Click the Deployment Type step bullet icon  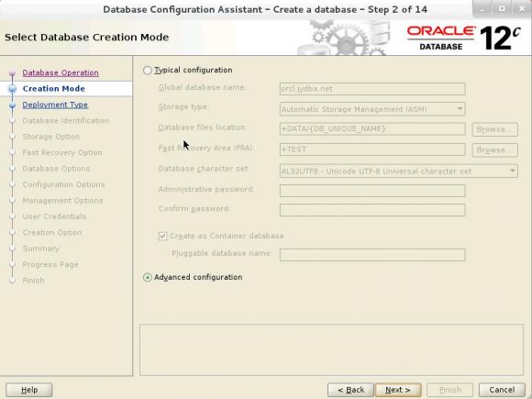(x=13, y=105)
